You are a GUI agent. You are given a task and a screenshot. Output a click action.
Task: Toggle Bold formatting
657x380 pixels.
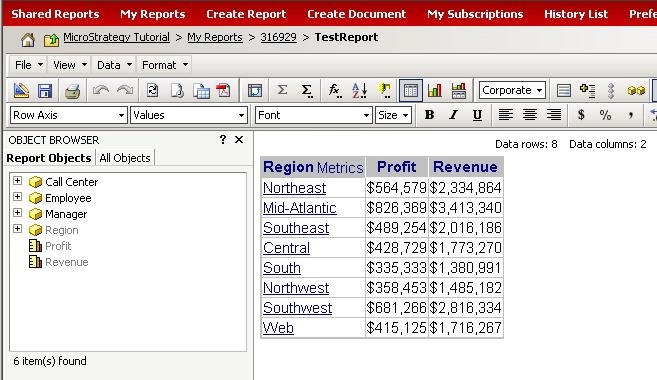click(x=429, y=115)
